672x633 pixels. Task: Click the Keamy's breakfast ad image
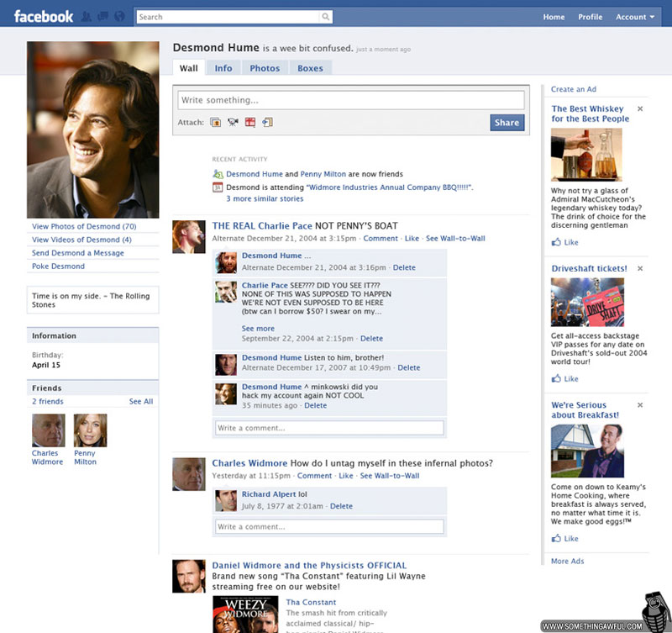point(587,451)
